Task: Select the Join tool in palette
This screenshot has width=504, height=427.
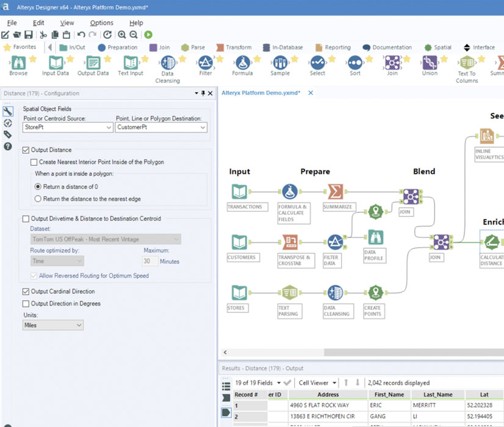Action: pyautogui.click(x=392, y=63)
